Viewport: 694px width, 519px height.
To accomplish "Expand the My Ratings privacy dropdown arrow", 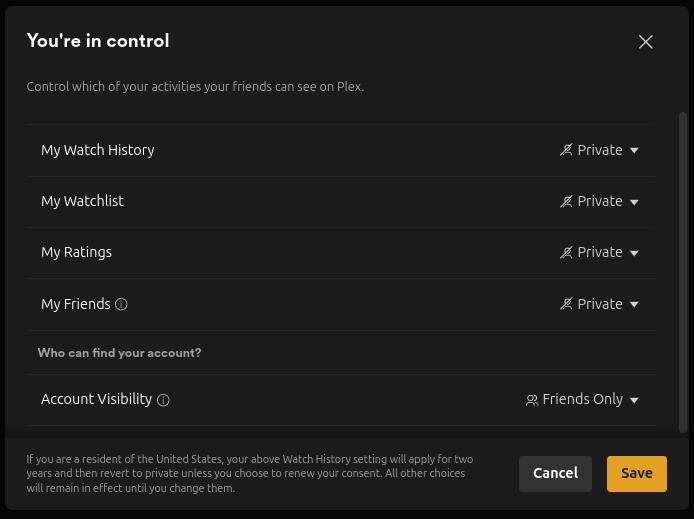I will point(634,253).
